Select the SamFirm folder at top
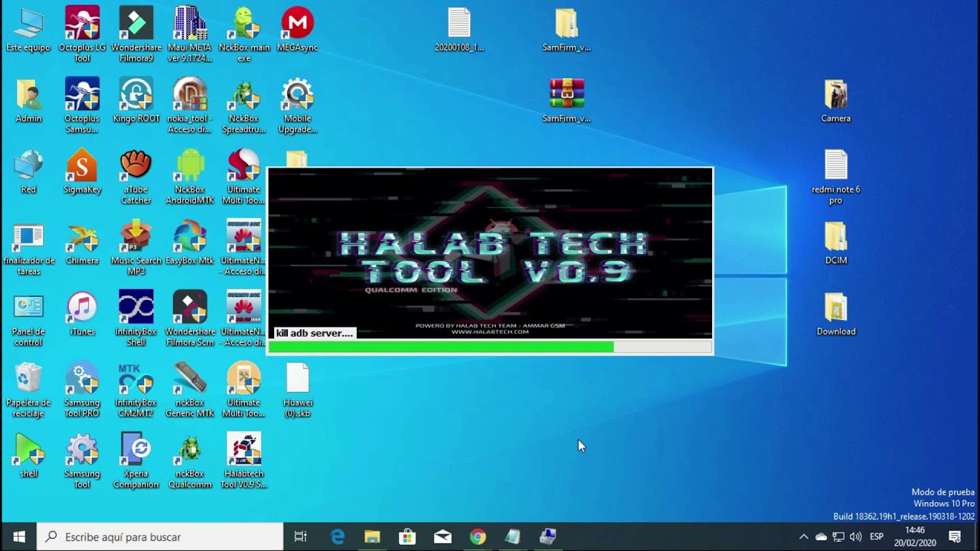This screenshot has height=551, width=980. (567, 29)
